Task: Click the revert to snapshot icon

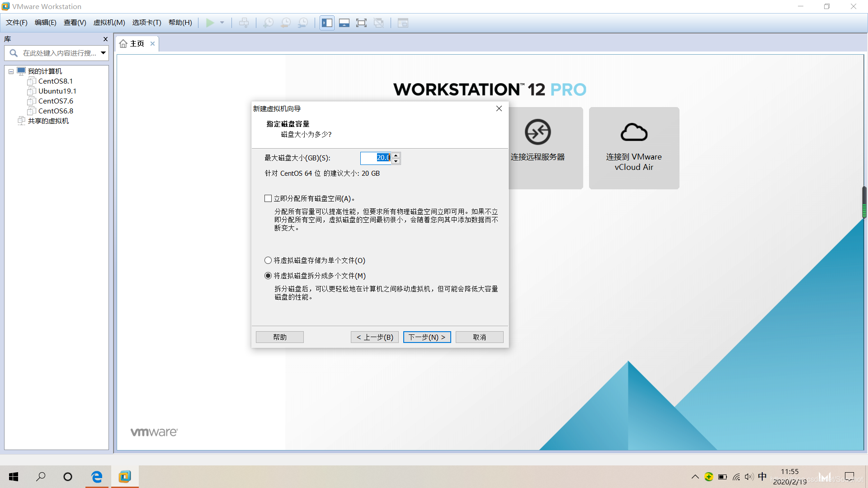Action: pos(286,23)
